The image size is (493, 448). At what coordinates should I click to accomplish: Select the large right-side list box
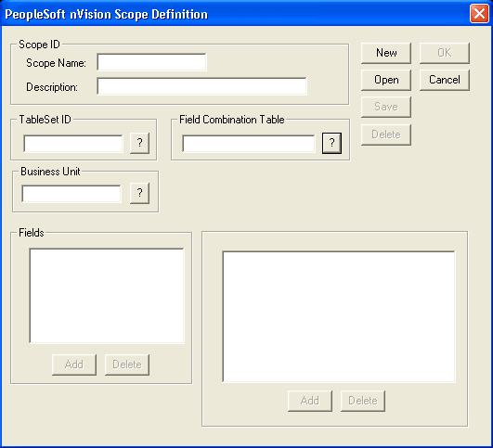click(x=339, y=316)
